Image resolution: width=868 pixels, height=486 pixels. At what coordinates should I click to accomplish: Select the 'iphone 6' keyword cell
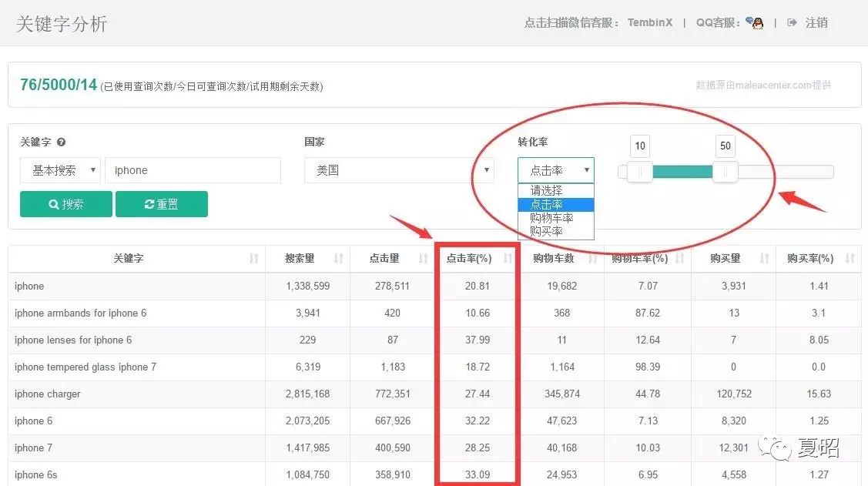click(x=33, y=421)
